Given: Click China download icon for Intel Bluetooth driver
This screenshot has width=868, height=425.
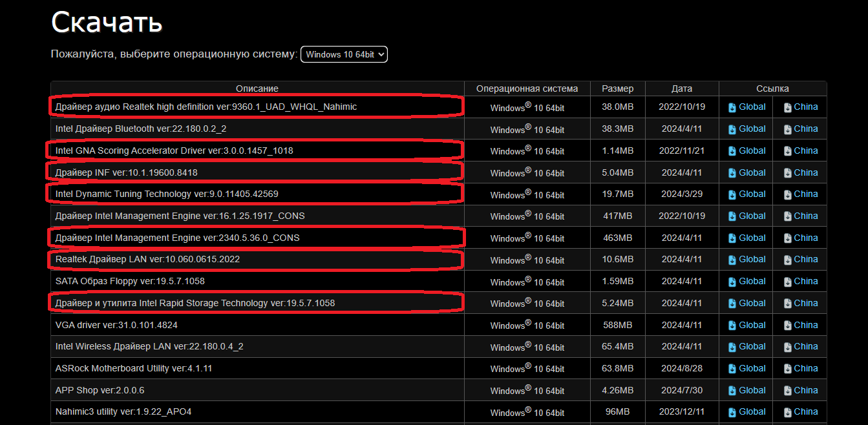Looking at the screenshot, I should click(x=787, y=129).
